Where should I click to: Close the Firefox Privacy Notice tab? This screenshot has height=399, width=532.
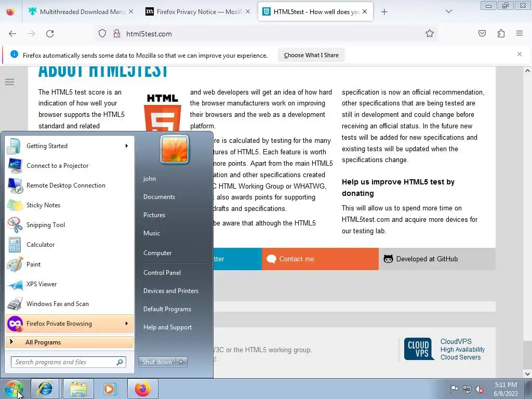[248, 12]
